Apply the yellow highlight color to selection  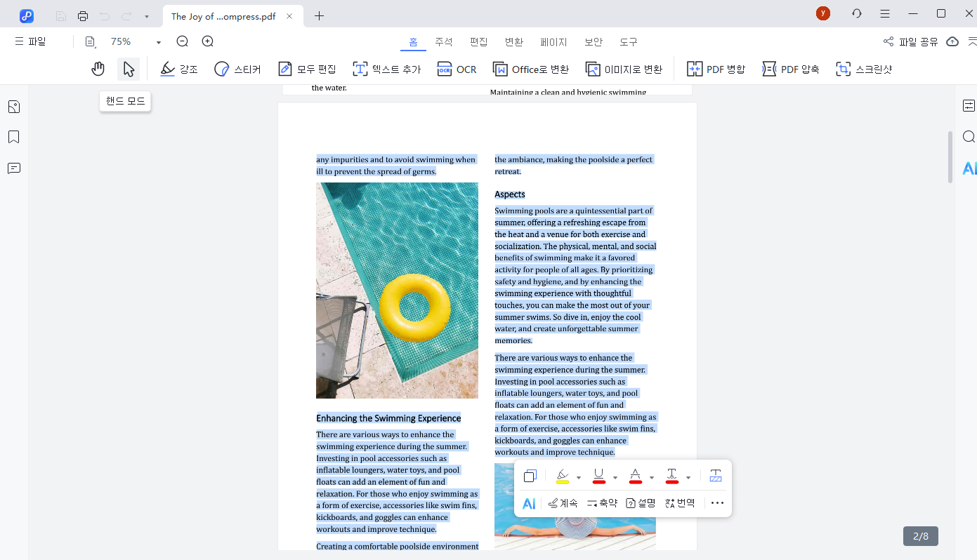click(x=562, y=476)
